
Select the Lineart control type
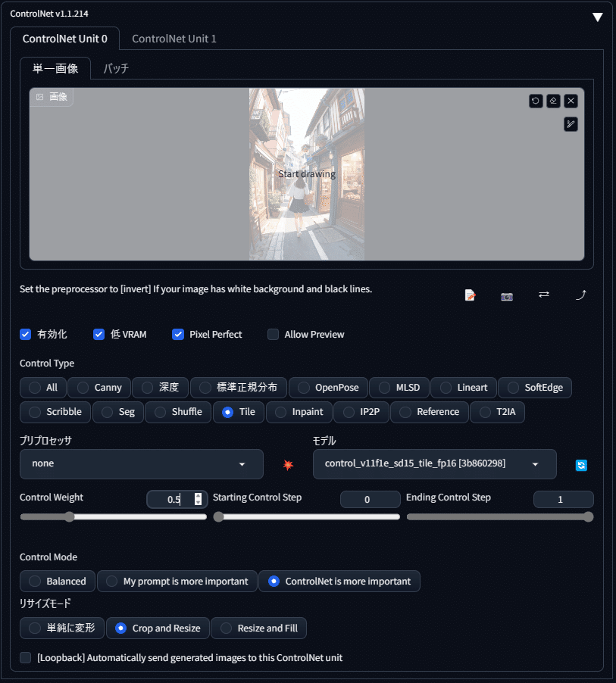[x=464, y=388]
